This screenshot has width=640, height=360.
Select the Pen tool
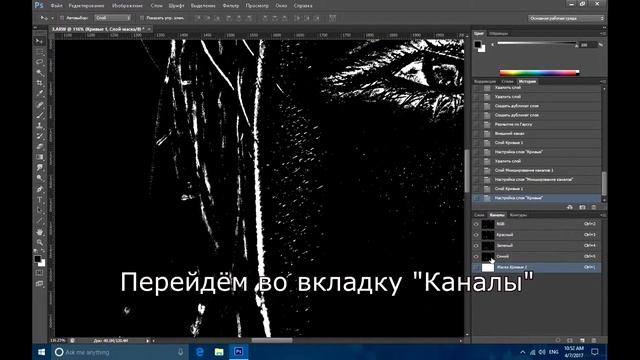pos(40,189)
